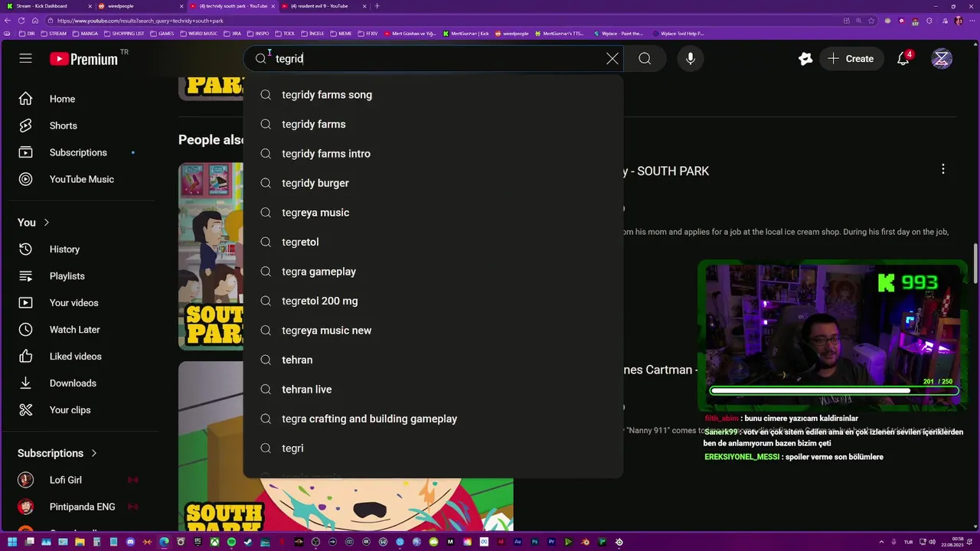Open the South Park thumbnail with the crowd
The width and height of the screenshot is (980, 551).
click(x=211, y=256)
